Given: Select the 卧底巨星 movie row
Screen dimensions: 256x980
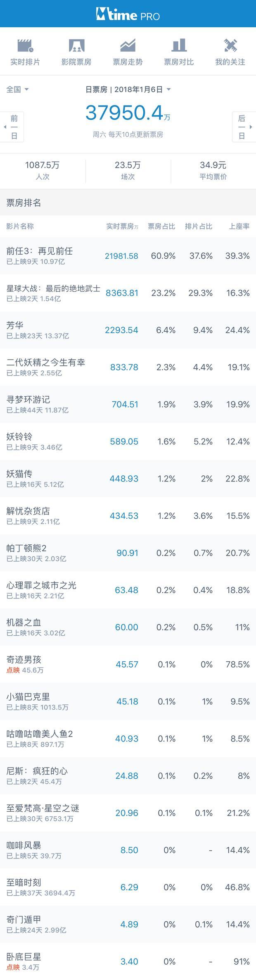Looking at the screenshot, I should [x=128, y=961].
